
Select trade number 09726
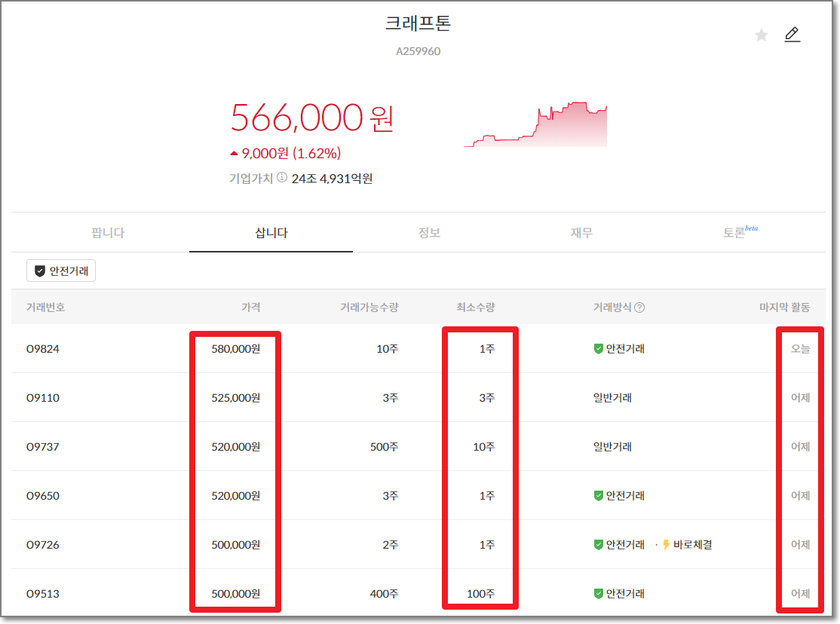pyautogui.click(x=43, y=545)
